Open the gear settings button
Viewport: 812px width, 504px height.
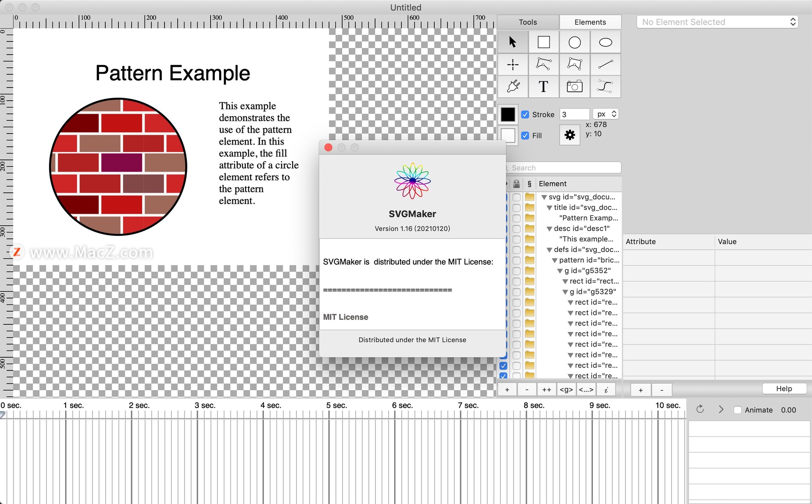(x=570, y=135)
